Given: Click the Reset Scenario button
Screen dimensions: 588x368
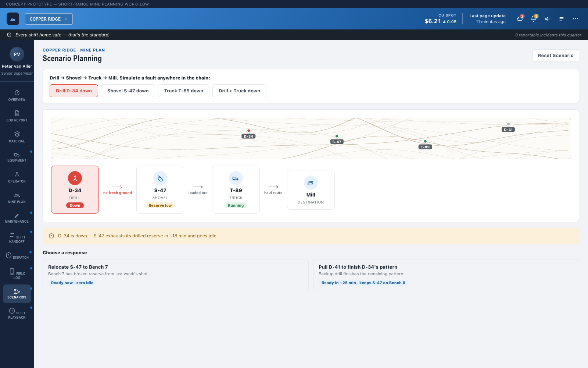Looking at the screenshot, I should [x=556, y=56].
